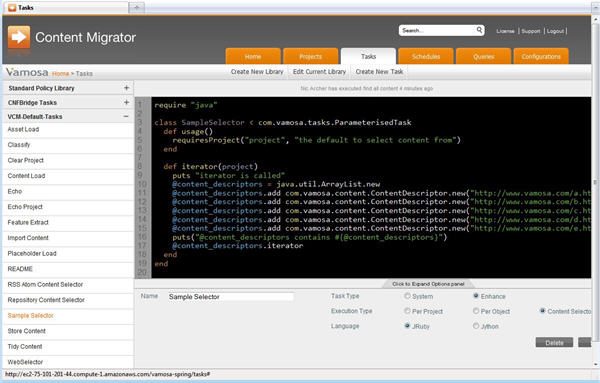Open the Schedules tab
The height and width of the screenshot is (383, 600).
(426, 56)
